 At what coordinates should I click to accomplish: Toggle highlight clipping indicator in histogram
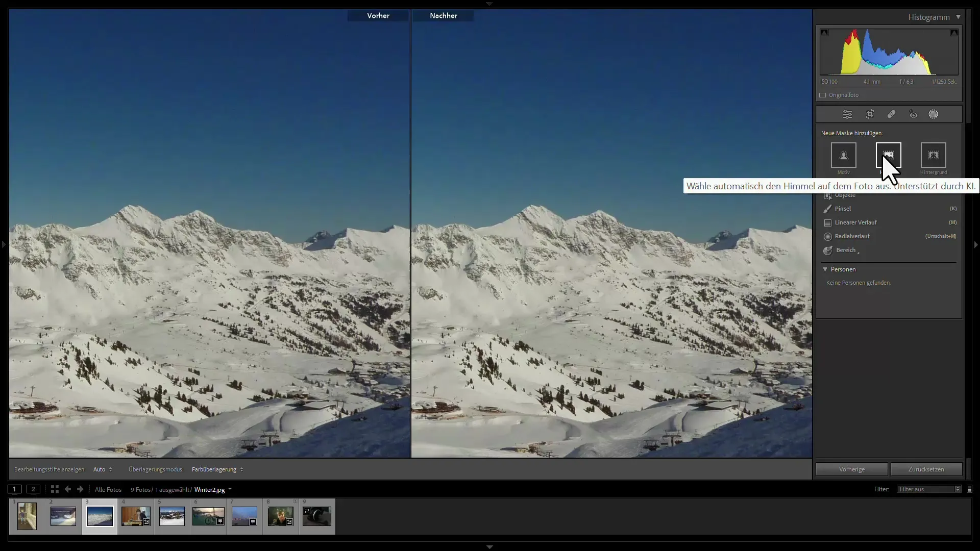(953, 33)
